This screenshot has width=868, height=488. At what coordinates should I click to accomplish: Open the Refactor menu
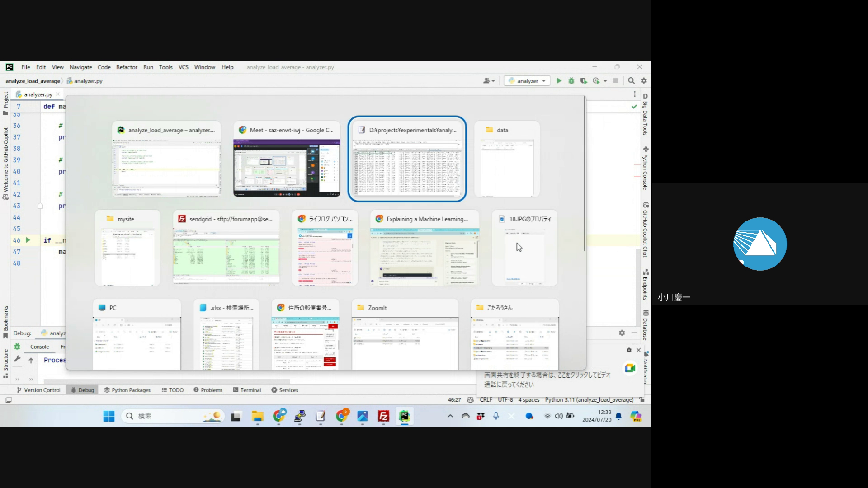127,67
